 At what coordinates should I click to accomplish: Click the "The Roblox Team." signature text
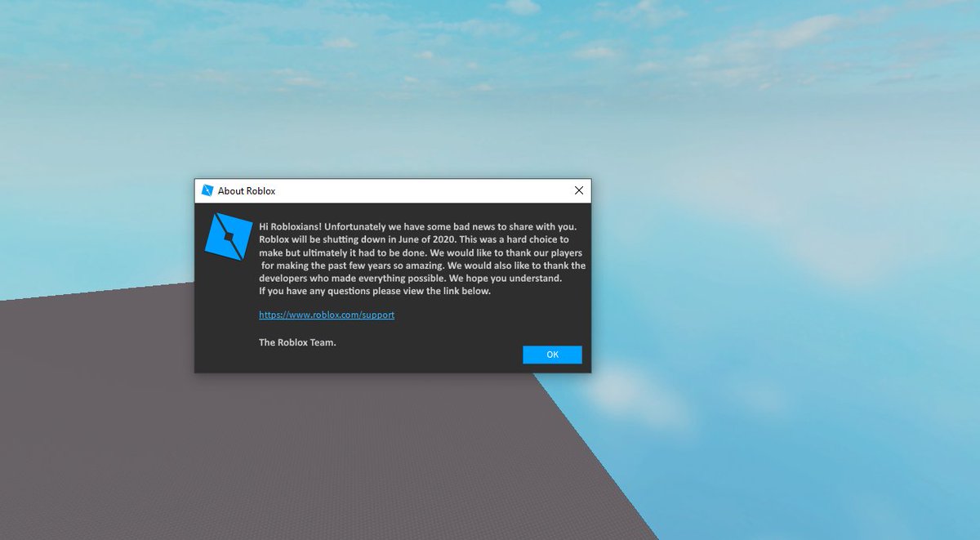pyautogui.click(x=297, y=342)
